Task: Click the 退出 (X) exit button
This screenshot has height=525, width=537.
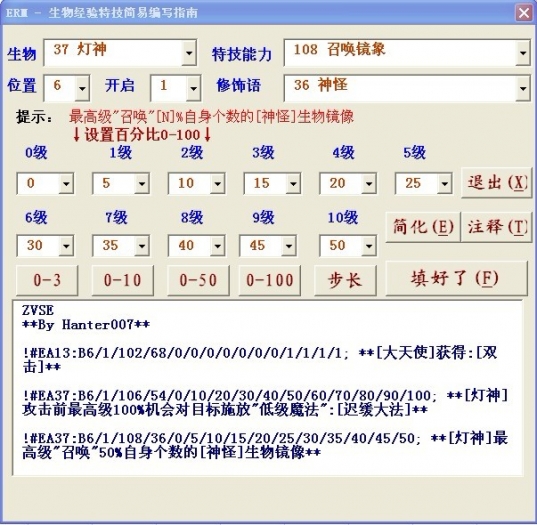Action: [496, 183]
